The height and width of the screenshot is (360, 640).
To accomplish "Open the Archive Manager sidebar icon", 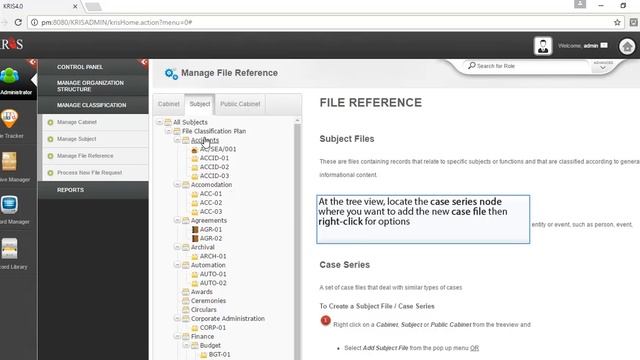I will pos(9,162).
